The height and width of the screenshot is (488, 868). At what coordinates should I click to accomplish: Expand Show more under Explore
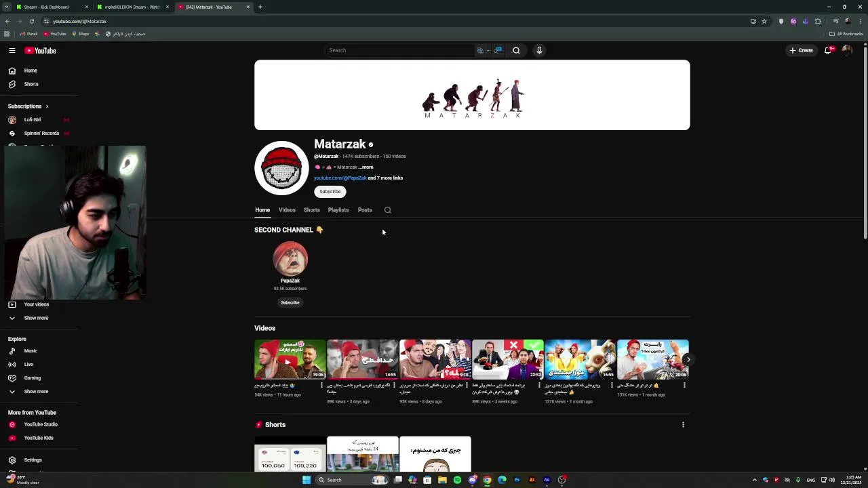(x=36, y=392)
